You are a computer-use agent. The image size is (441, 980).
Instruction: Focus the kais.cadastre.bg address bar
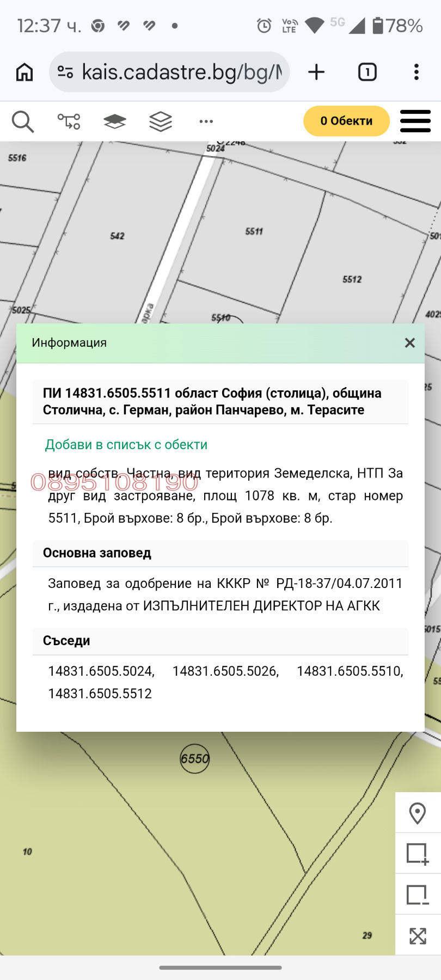(x=182, y=72)
